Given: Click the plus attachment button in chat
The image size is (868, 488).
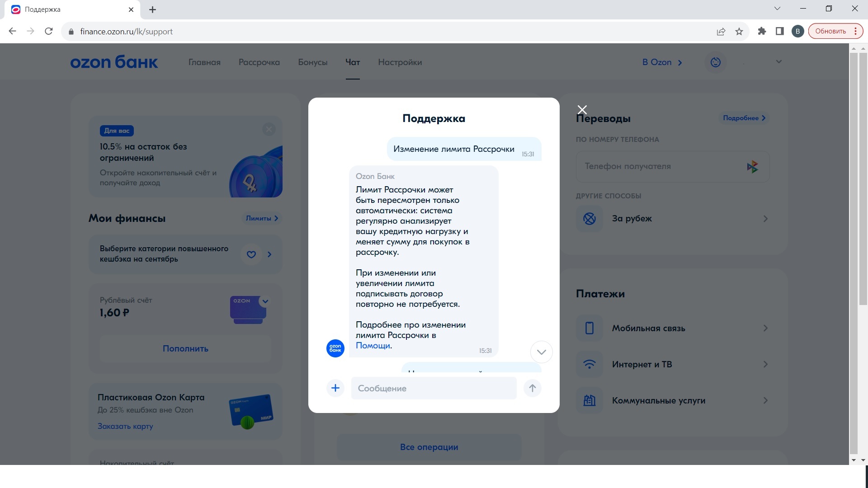Looking at the screenshot, I should [x=335, y=388].
